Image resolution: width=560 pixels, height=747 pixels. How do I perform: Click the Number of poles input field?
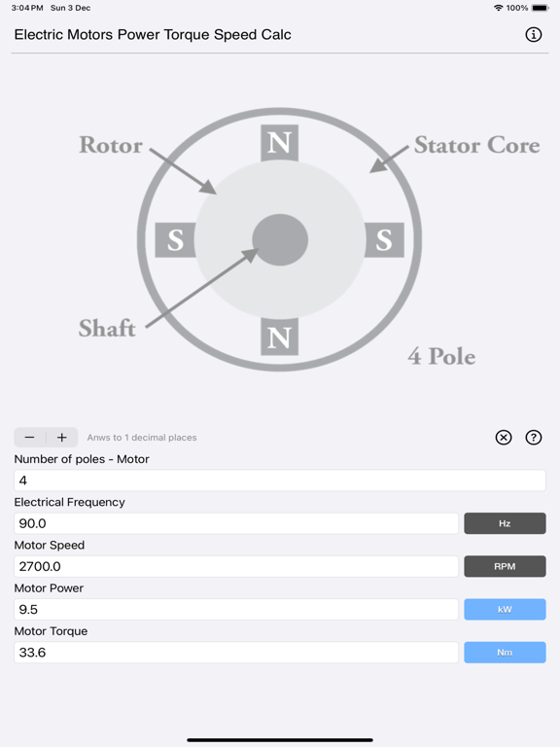tap(280, 480)
